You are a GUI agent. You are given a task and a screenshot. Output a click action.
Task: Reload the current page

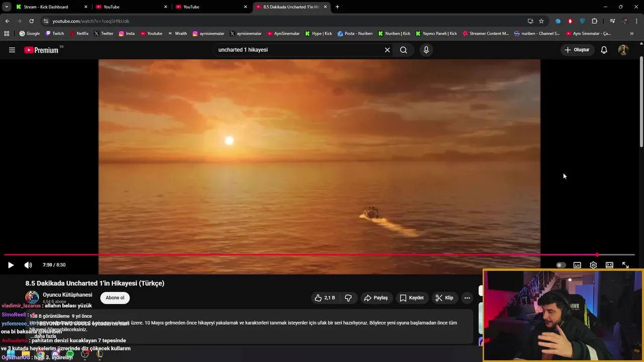coord(31,21)
